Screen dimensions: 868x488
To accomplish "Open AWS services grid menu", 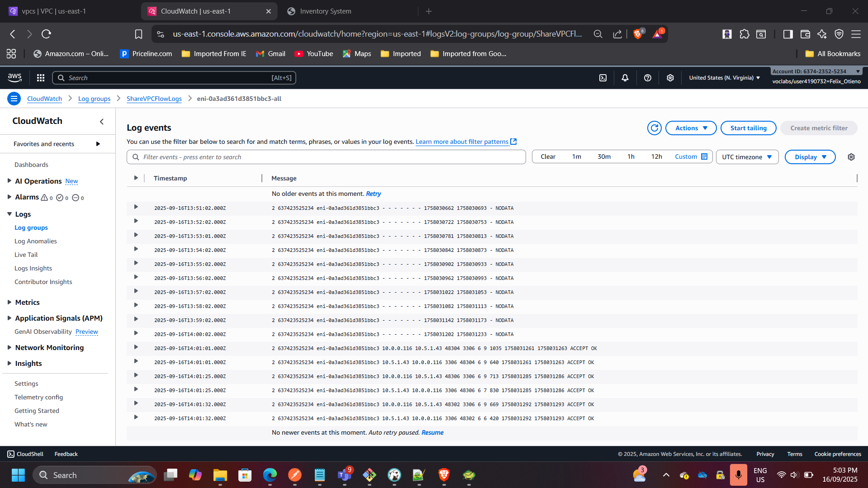I will click(41, 78).
